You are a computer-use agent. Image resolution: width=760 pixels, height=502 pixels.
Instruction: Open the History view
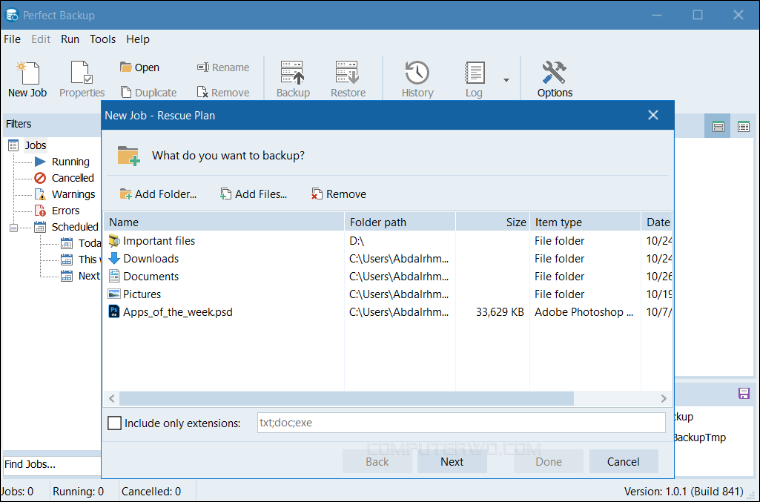tap(417, 79)
